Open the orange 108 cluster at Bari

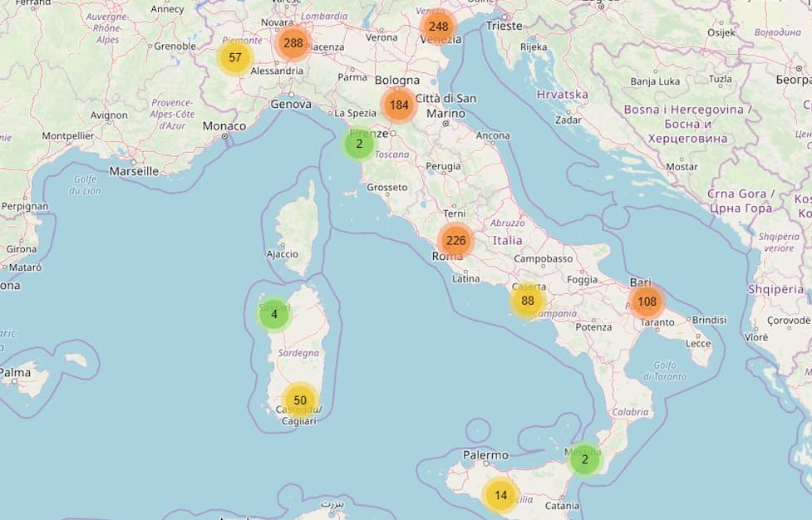click(647, 302)
